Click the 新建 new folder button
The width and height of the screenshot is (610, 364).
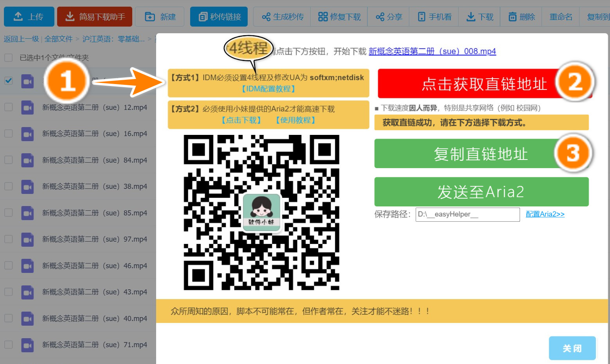pyautogui.click(x=160, y=17)
